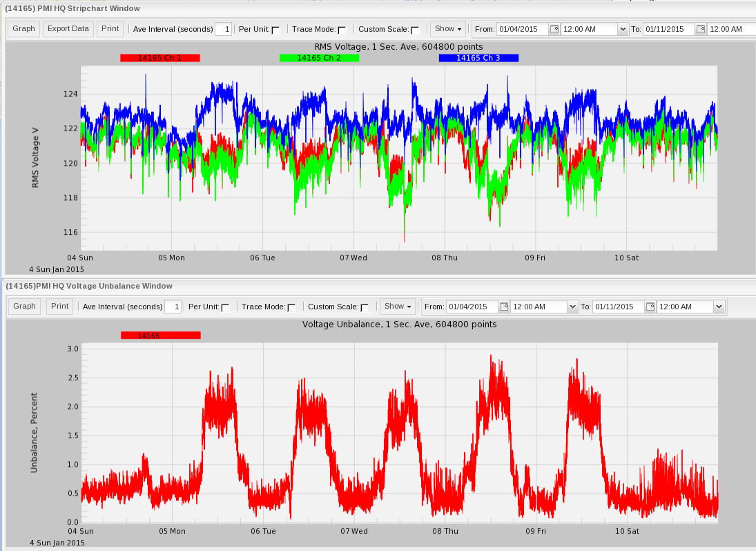The image size is (756, 551).
Task: Click Export Data in the stripchart toolbar
Action: (x=68, y=28)
